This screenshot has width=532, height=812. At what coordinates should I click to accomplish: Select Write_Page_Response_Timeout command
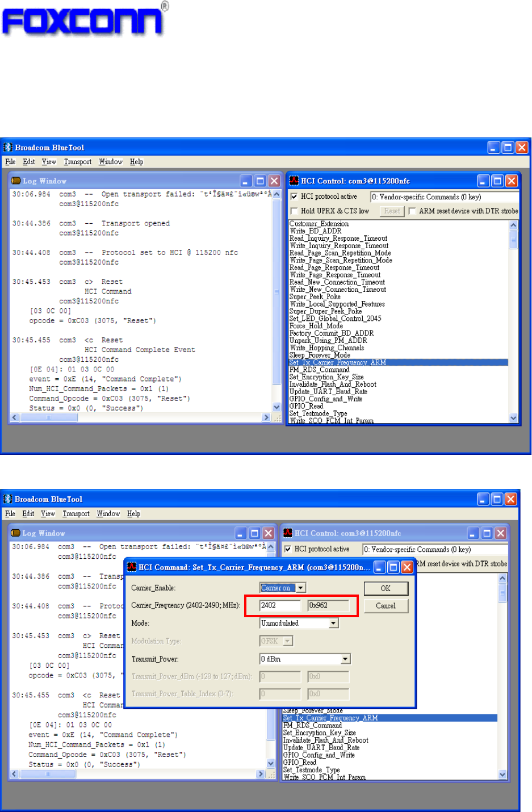335,275
